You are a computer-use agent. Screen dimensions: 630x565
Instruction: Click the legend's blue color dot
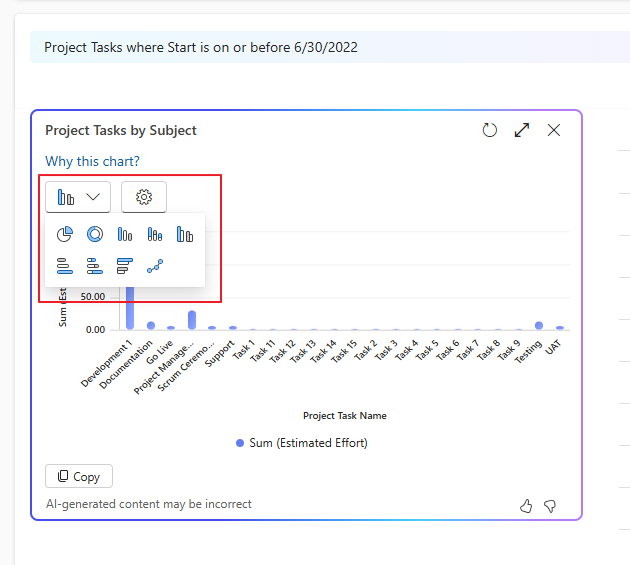[240, 443]
